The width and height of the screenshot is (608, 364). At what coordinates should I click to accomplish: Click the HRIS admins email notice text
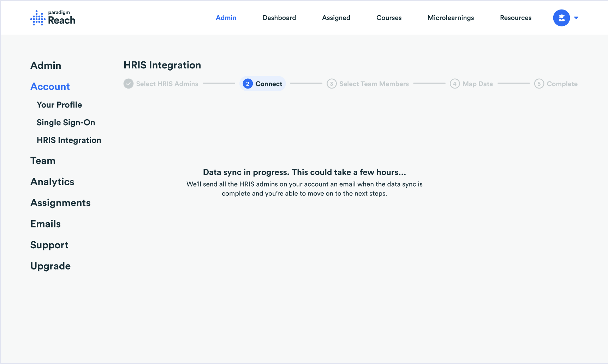(304, 189)
